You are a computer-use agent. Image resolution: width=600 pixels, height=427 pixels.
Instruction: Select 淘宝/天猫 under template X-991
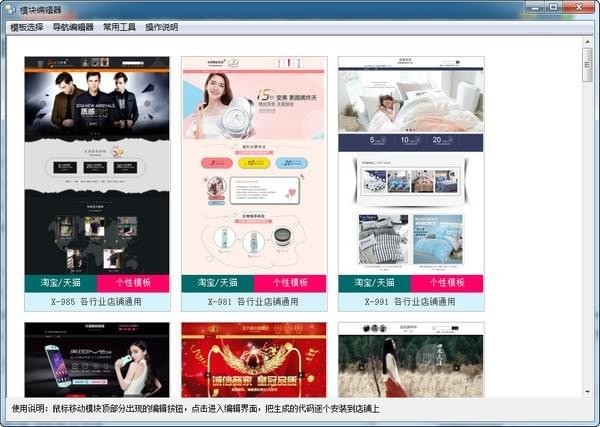point(375,283)
